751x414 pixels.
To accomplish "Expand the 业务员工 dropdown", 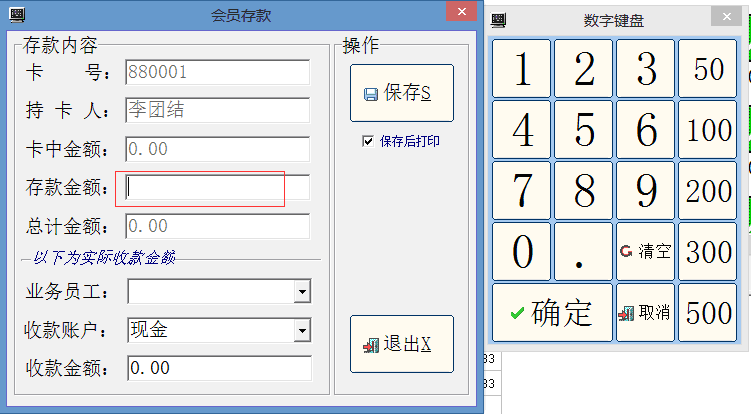I will tap(302, 292).
